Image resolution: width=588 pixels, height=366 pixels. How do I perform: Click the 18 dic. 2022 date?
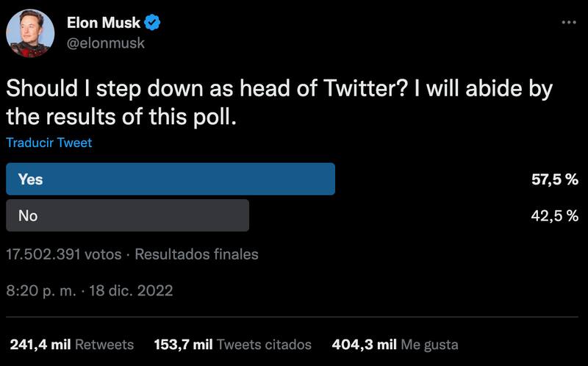coord(130,290)
